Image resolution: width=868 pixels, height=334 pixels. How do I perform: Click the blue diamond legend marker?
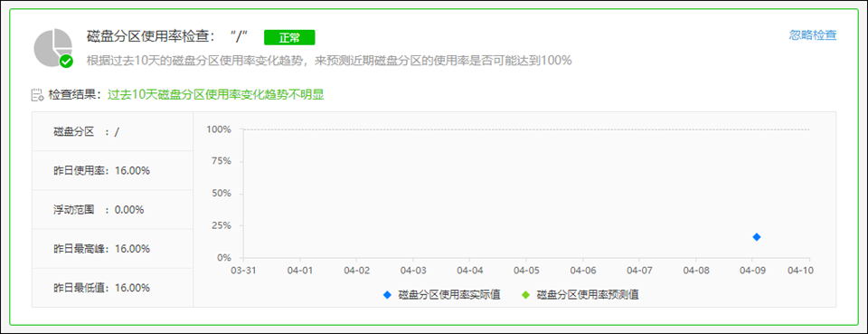387,295
